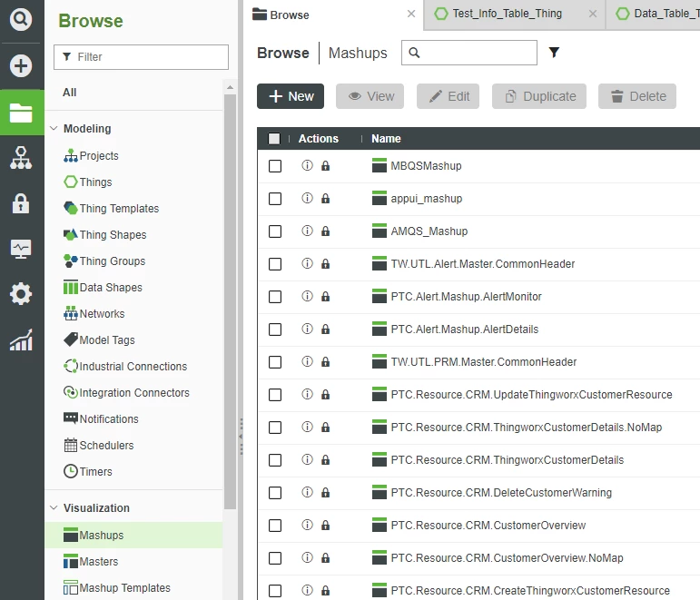Click lock icon for PTC.Resource.CRM.CustomerOverview
700x600 pixels.
coord(325,525)
